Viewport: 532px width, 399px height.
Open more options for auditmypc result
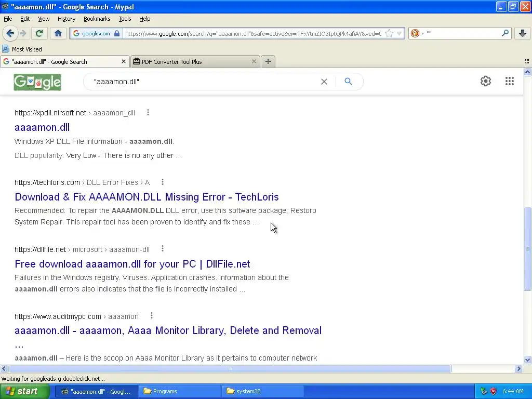[152, 315]
